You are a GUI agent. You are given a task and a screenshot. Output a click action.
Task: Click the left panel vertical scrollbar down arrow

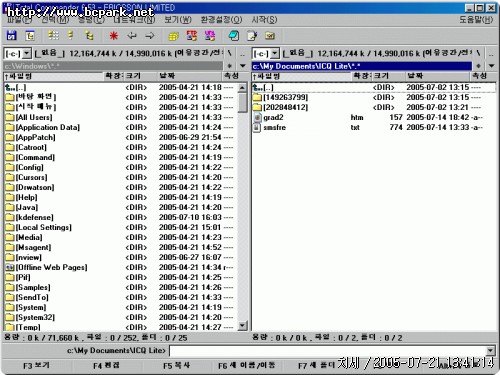pyautogui.click(x=242, y=325)
